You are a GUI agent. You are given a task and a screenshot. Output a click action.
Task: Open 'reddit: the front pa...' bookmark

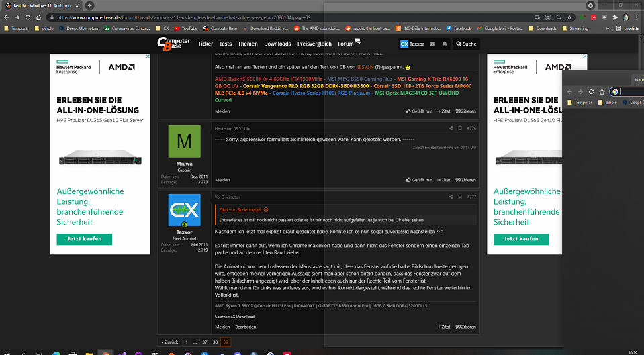367,28
